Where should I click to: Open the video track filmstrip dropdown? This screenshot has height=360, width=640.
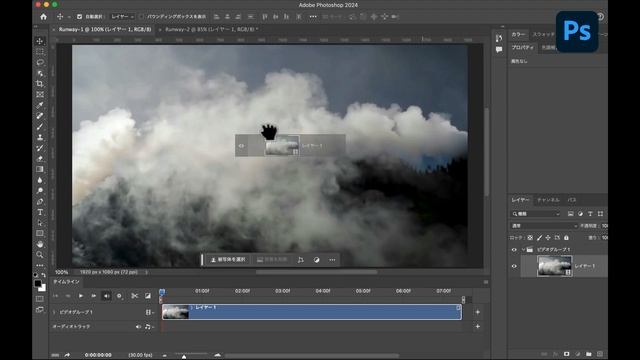pyautogui.click(x=149, y=312)
